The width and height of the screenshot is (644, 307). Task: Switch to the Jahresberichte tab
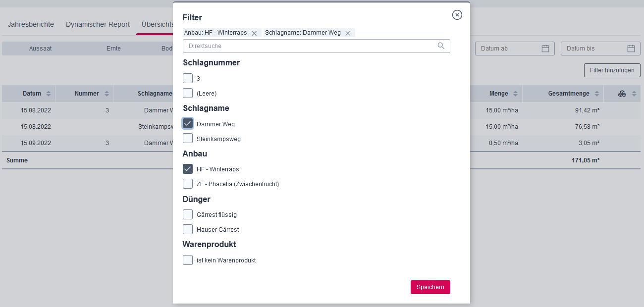click(x=31, y=24)
